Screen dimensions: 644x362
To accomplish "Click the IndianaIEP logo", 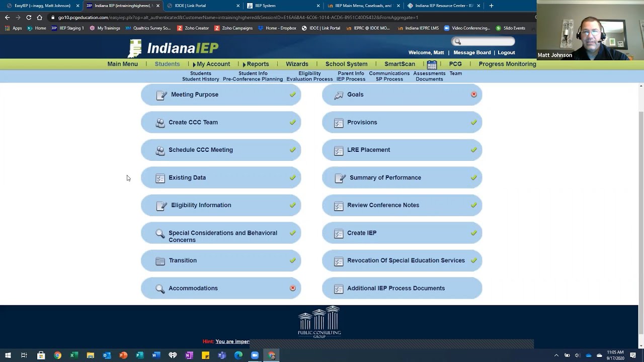I will coord(174,48).
